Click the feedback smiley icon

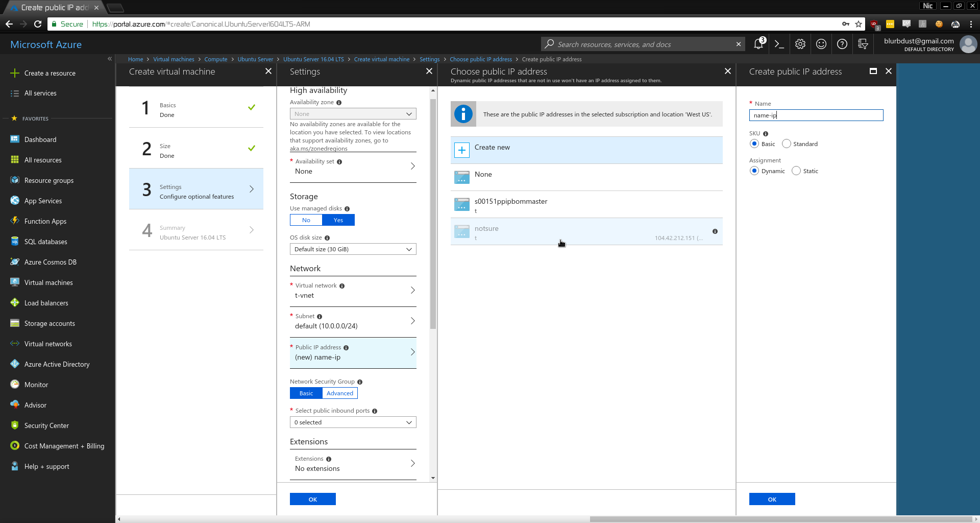(821, 44)
